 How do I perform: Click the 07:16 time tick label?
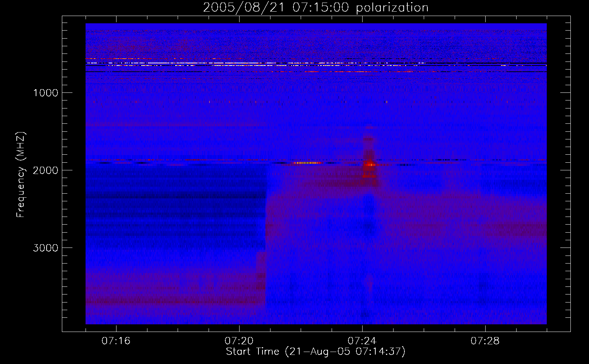[116, 341]
